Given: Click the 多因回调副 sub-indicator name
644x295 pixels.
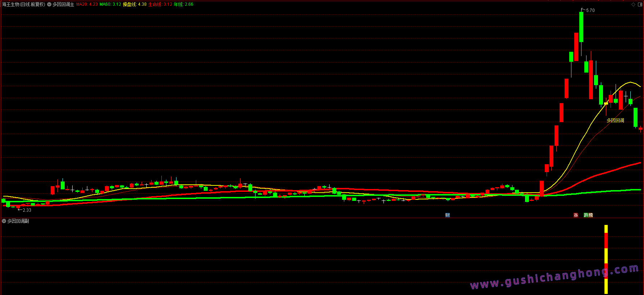Looking at the screenshot, I should (x=18, y=221).
